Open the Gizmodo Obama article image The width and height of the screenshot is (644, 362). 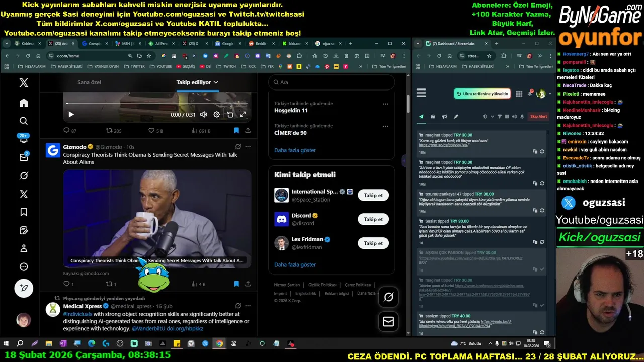pyautogui.click(x=157, y=218)
